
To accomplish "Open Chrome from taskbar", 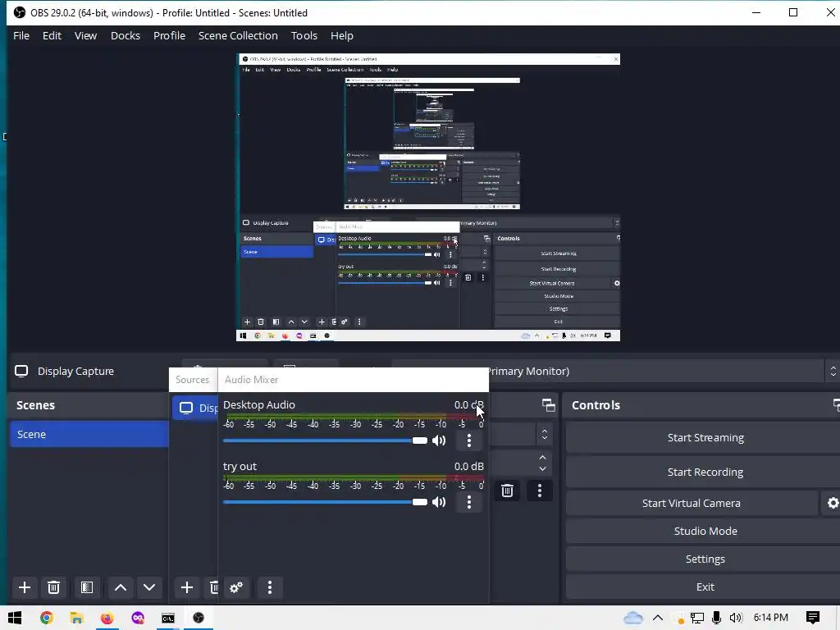I will pos(47,618).
